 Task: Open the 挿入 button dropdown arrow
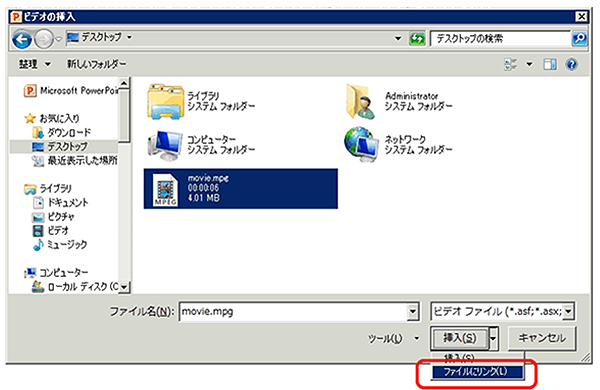tap(494, 338)
